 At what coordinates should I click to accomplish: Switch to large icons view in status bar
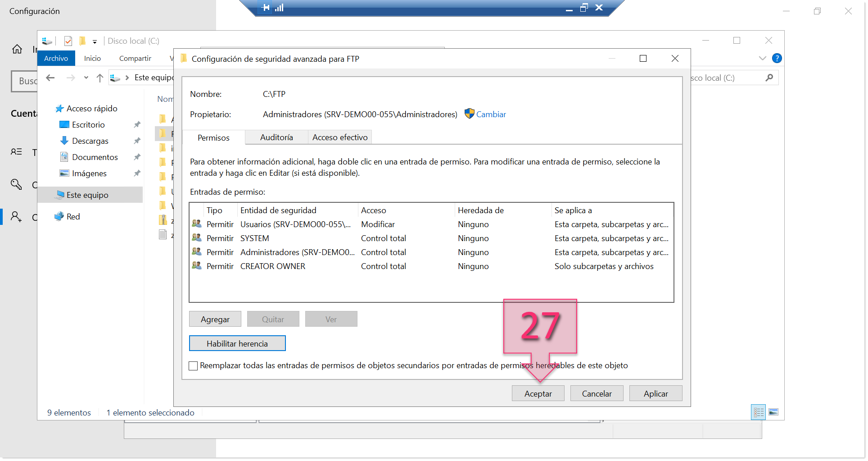coord(773,412)
